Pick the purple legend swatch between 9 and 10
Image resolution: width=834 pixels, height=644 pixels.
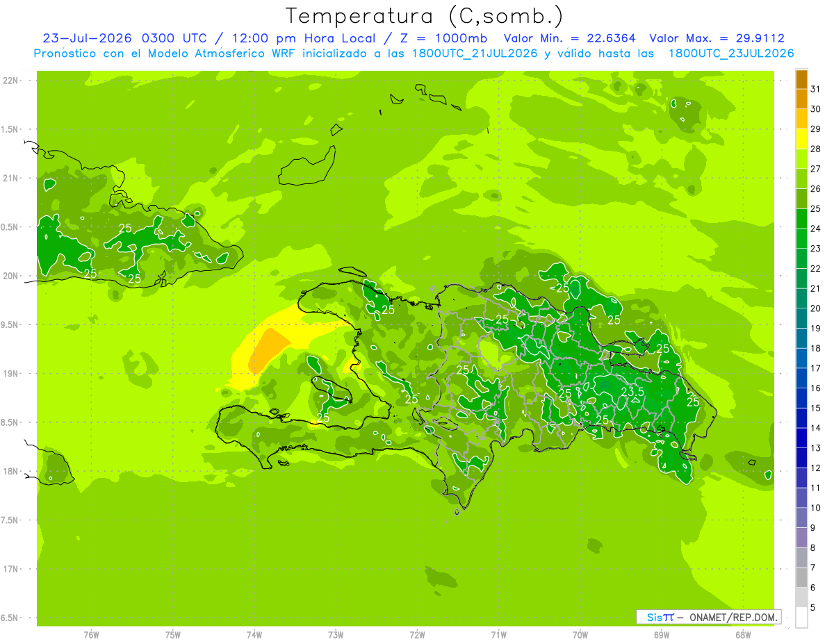point(801,518)
